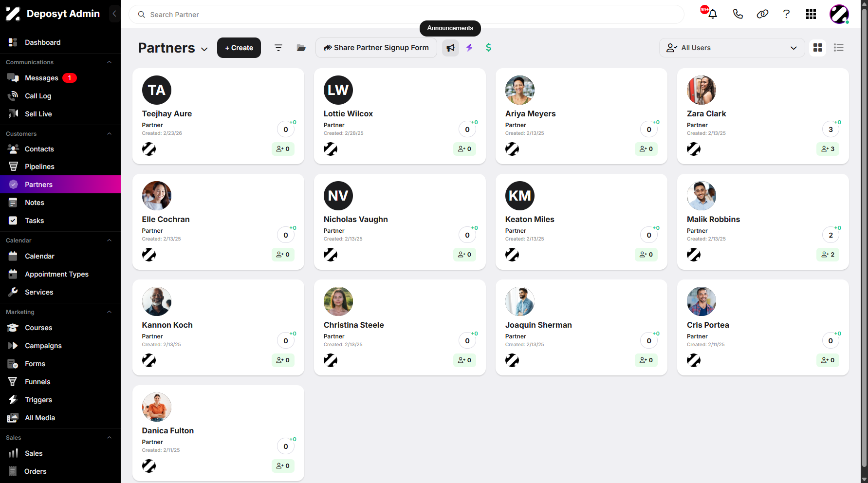The image size is (868, 483).
Task: Switch to grid view
Action: tap(818, 48)
